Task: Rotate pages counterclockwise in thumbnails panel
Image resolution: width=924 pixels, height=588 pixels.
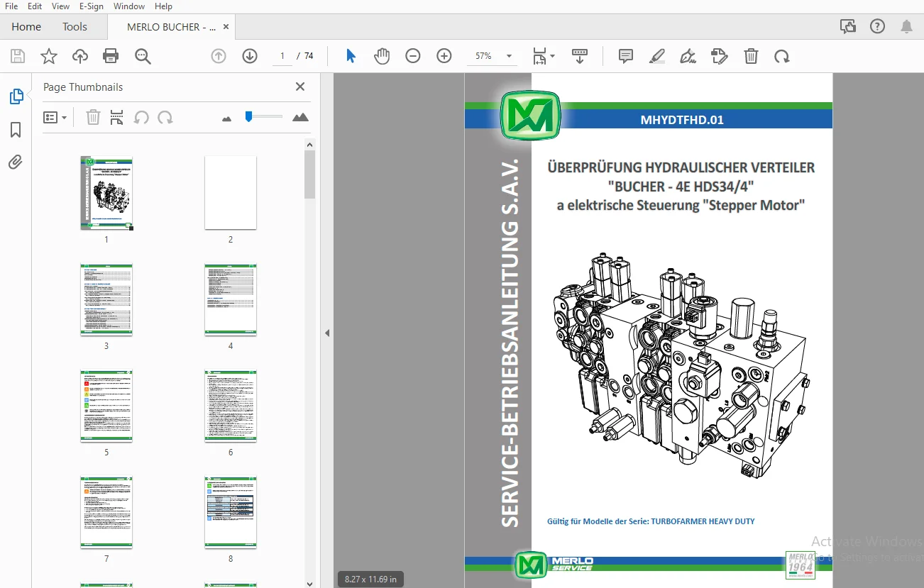Action: click(x=141, y=117)
